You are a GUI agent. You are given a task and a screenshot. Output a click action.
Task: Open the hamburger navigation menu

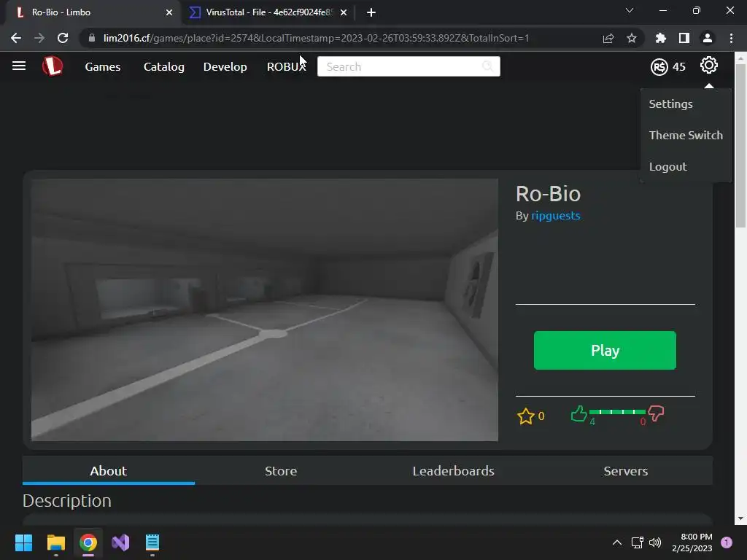(19, 66)
